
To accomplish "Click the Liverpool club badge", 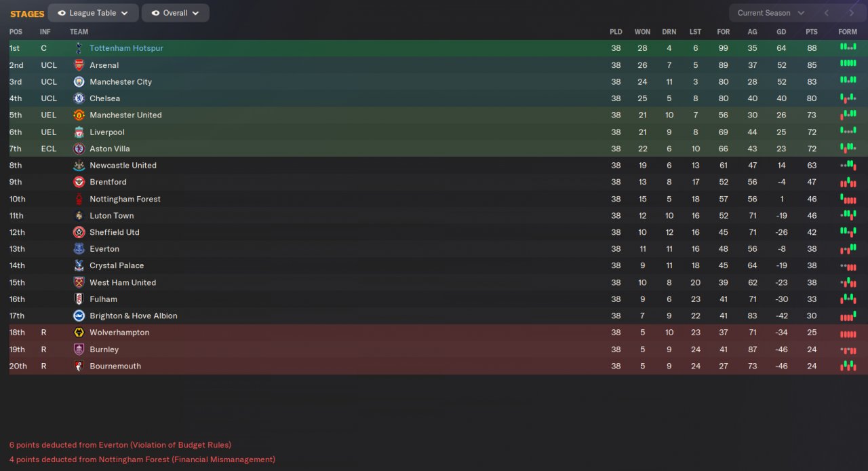I will [79, 132].
